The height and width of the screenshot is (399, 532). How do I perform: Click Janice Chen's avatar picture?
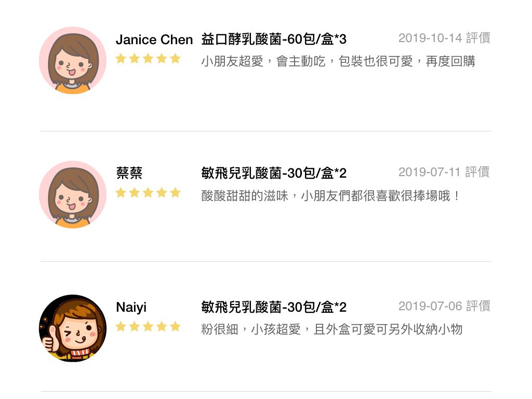coord(73,60)
